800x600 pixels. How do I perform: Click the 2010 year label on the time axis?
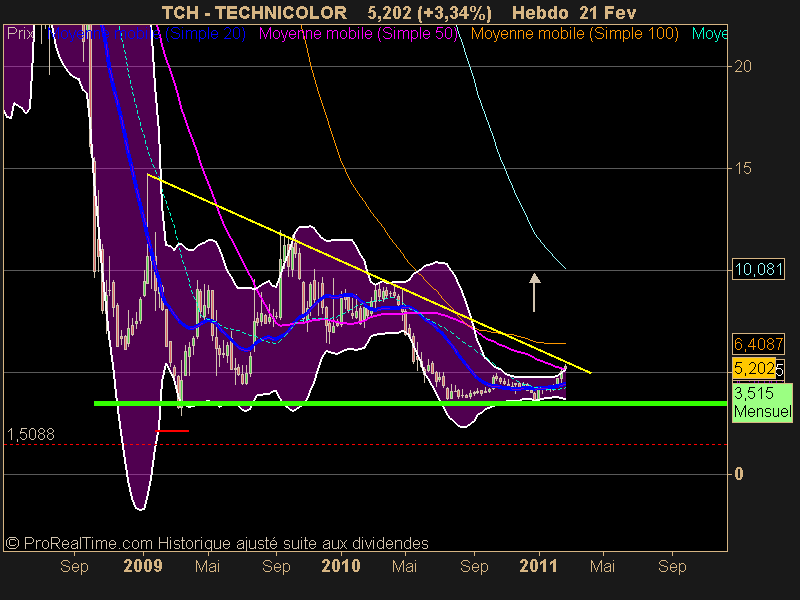pyautogui.click(x=341, y=566)
